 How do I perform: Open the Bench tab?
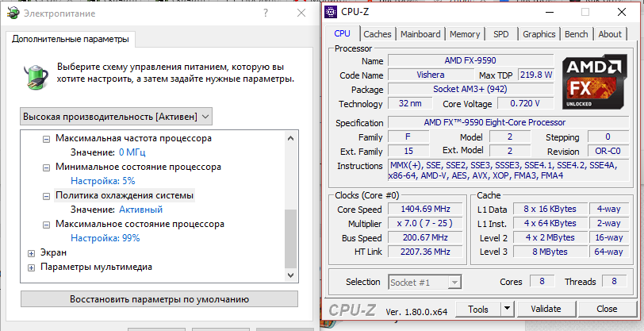coord(576,34)
